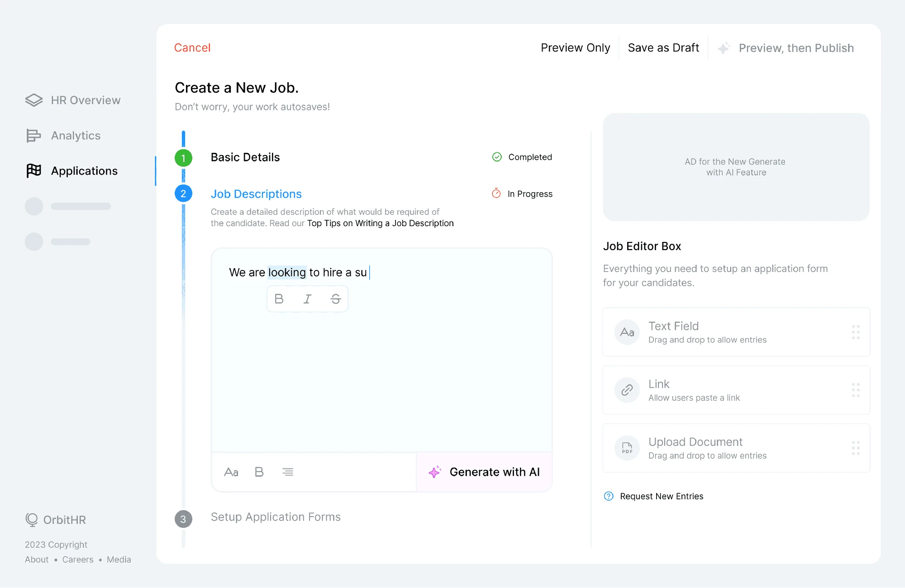Click the Request New Entries help icon

click(x=609, y=496)
